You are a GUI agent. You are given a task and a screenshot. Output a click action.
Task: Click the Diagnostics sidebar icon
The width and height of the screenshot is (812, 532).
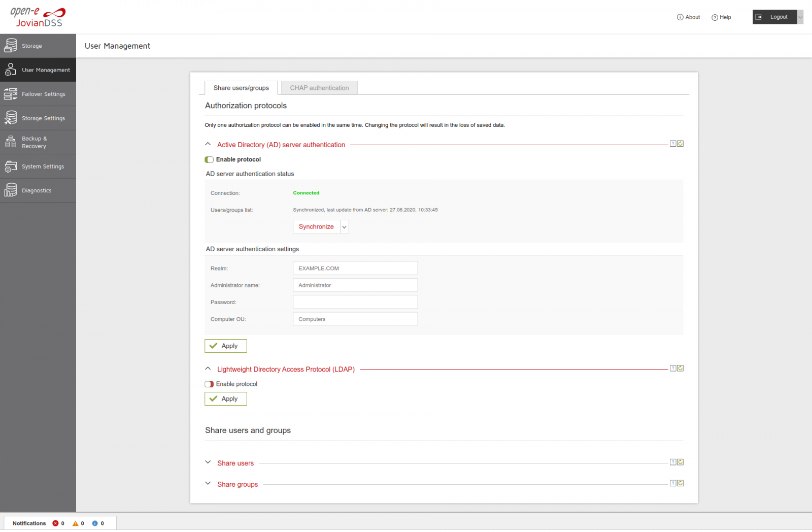[x=11, y=190]
